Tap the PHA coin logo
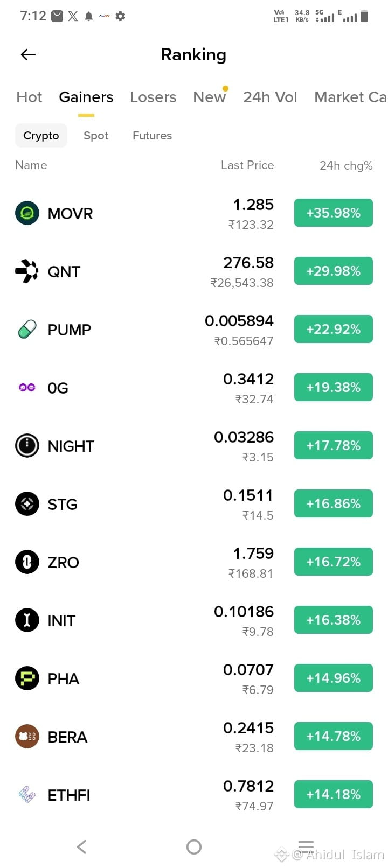The width and height of the screenshot is (388, 868). click(27, 678)
